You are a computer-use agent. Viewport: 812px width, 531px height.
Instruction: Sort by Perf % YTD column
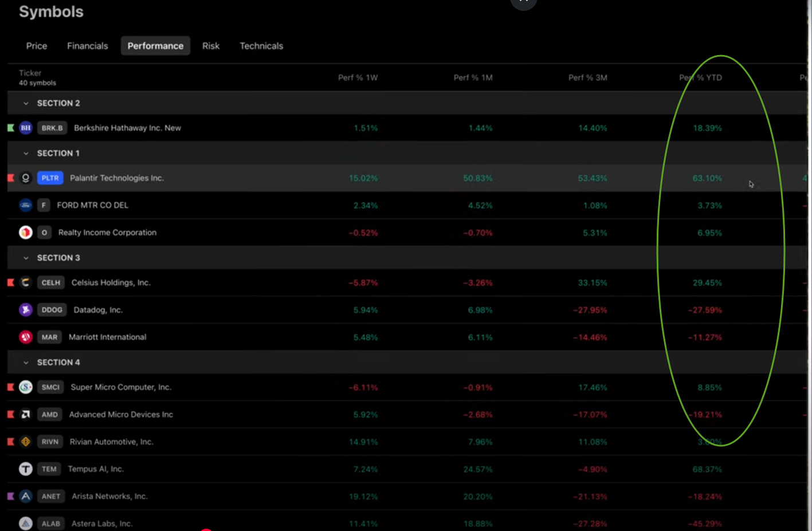700,78
